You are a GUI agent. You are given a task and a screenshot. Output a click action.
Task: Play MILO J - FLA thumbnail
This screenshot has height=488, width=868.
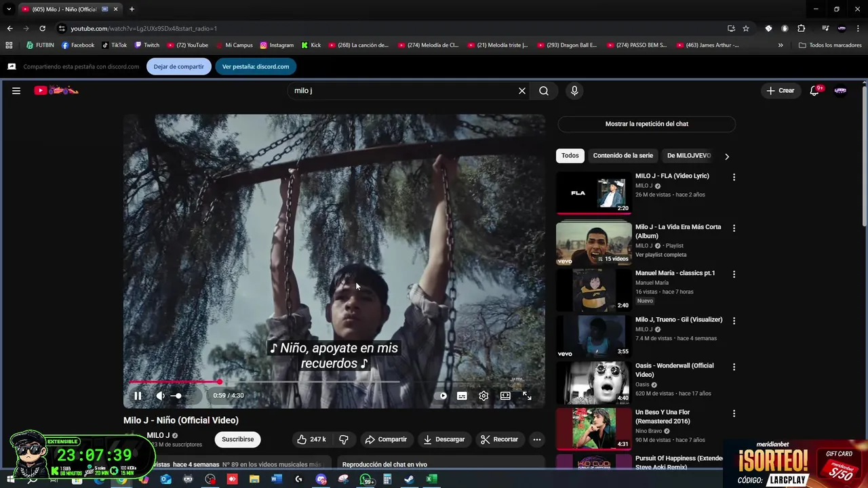tap(594, 193)
